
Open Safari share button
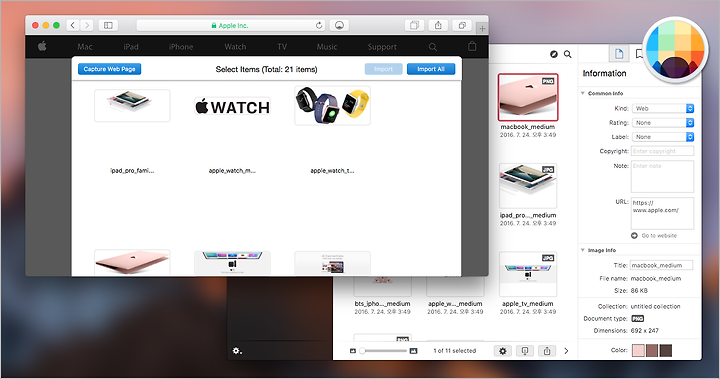click(x=438, y=25)
